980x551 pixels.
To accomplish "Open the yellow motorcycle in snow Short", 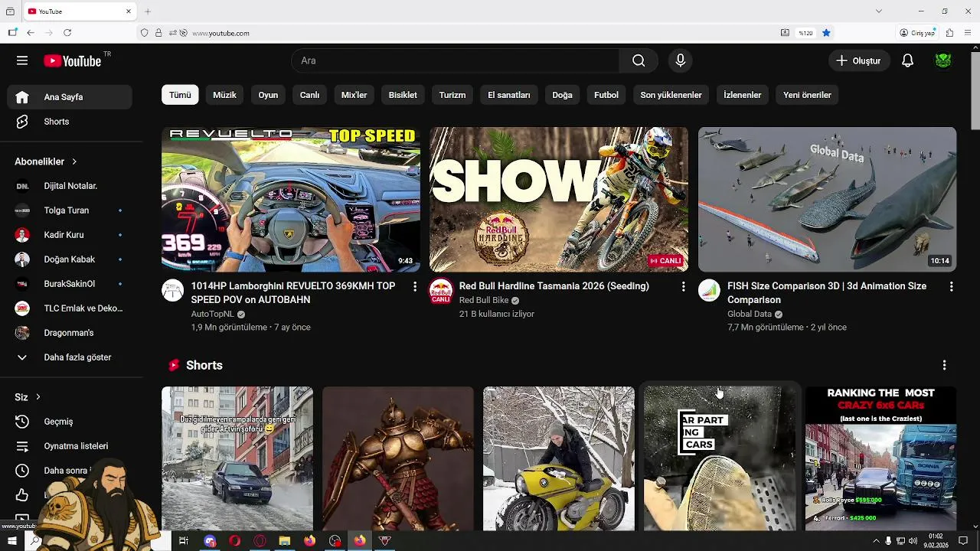I will click(559, 458).
